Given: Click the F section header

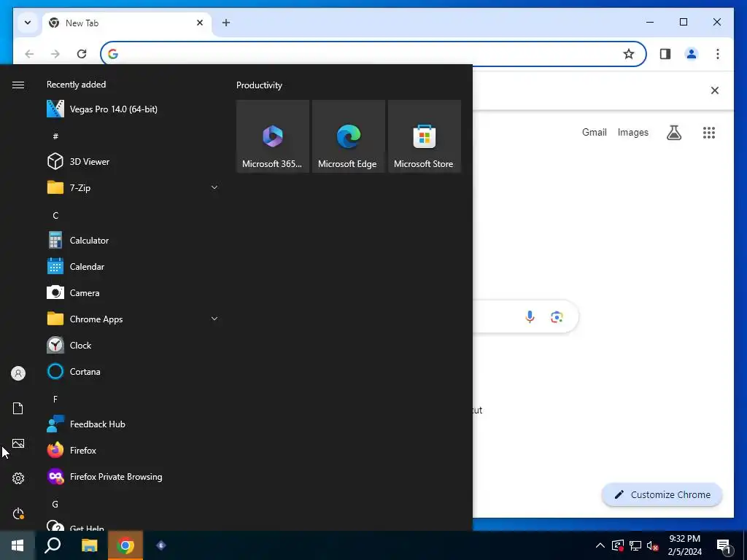Looking at the screenshot, I should (55, 399).
